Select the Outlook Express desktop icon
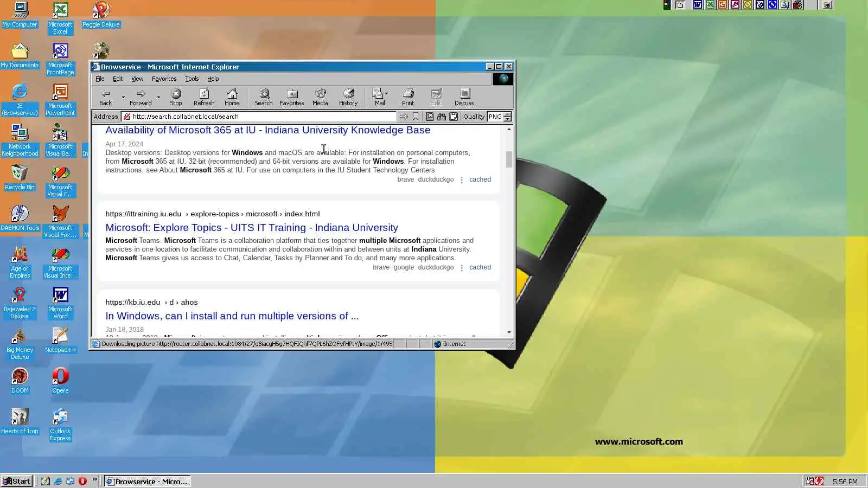The image size is (868, 488). pos(60,425)
